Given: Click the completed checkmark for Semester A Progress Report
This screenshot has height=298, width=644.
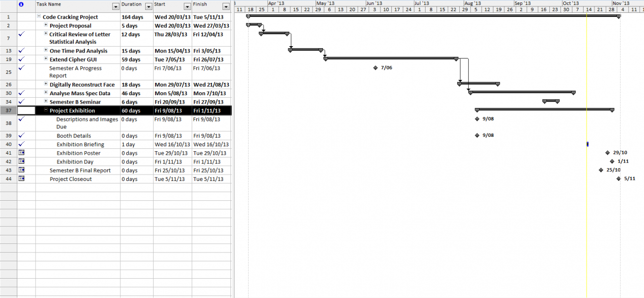Looking at the screenshot, I should tap(21, 68).
